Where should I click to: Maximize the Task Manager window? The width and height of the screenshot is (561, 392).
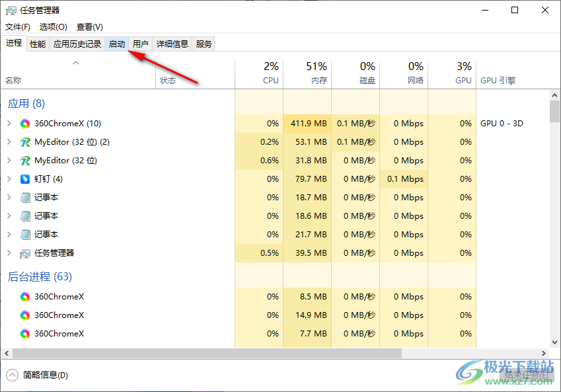pos(515,10)
